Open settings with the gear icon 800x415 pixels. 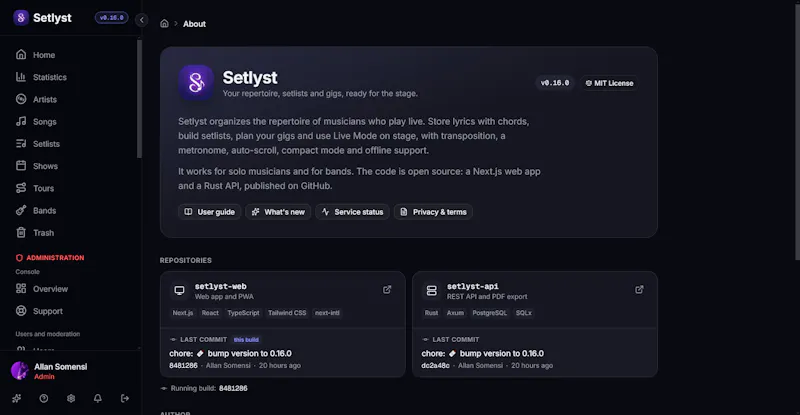(71, 398)
